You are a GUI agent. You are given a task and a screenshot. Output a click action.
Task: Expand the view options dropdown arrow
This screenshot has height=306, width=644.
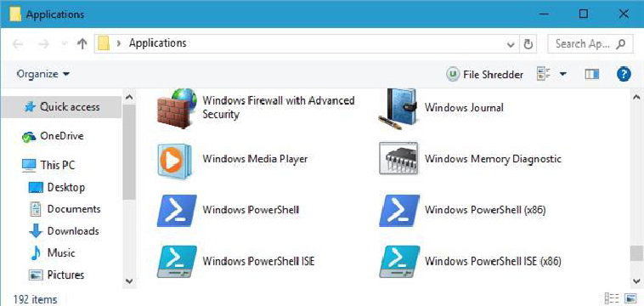tap(563, 74)
